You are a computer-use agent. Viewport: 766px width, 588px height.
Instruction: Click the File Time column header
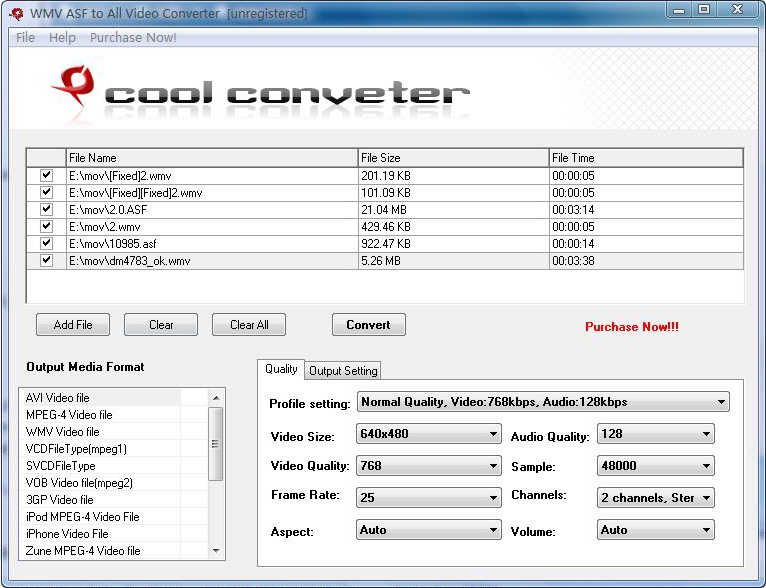646,158
